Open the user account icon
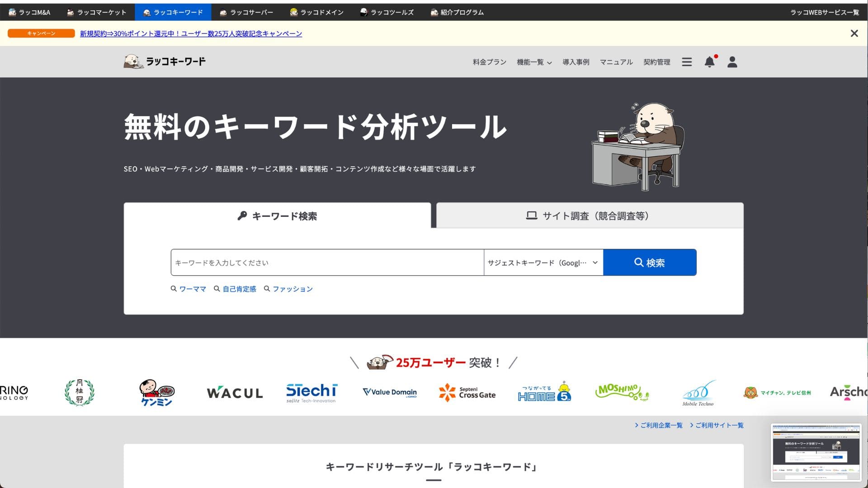868x488 pixels. pos(732,62)
